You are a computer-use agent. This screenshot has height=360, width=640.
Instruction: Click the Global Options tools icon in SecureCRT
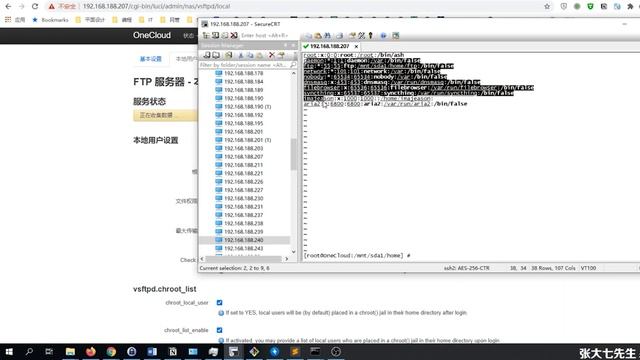pos(362,36)
